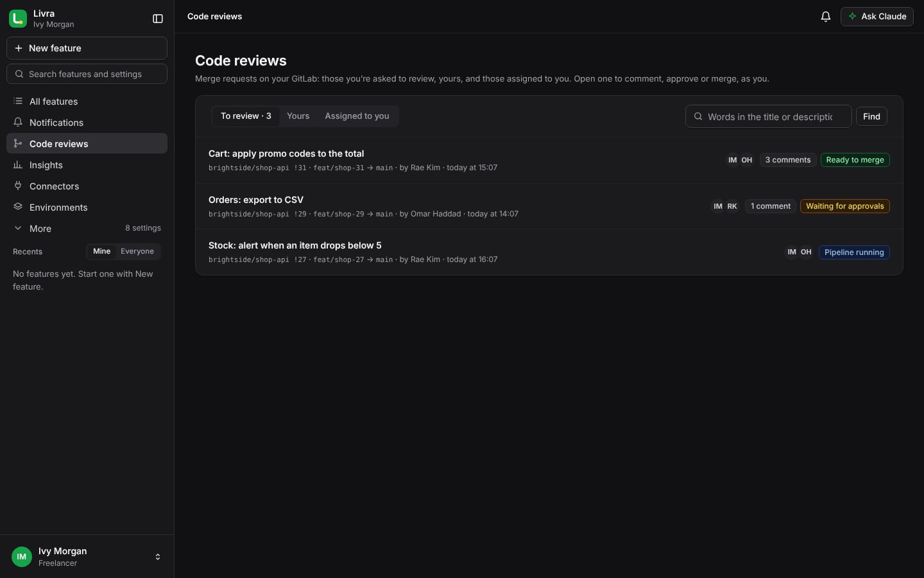Go to Notifications in the sidebar
924x578 pixels.
click(x=87, y=123)
